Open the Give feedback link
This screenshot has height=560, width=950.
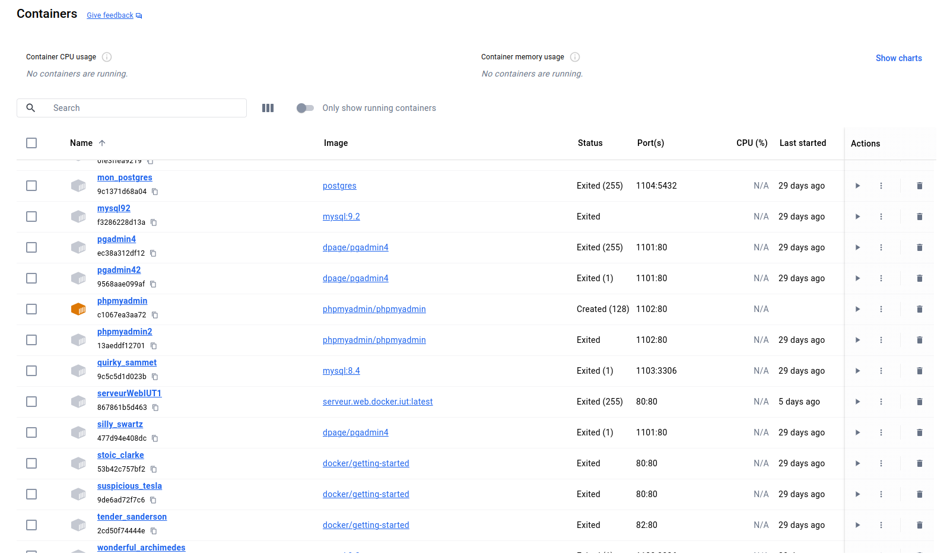110,15
